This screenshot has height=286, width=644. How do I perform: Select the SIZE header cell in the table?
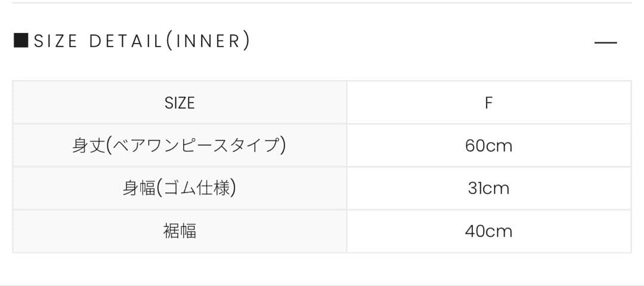(x=179, y=103)
